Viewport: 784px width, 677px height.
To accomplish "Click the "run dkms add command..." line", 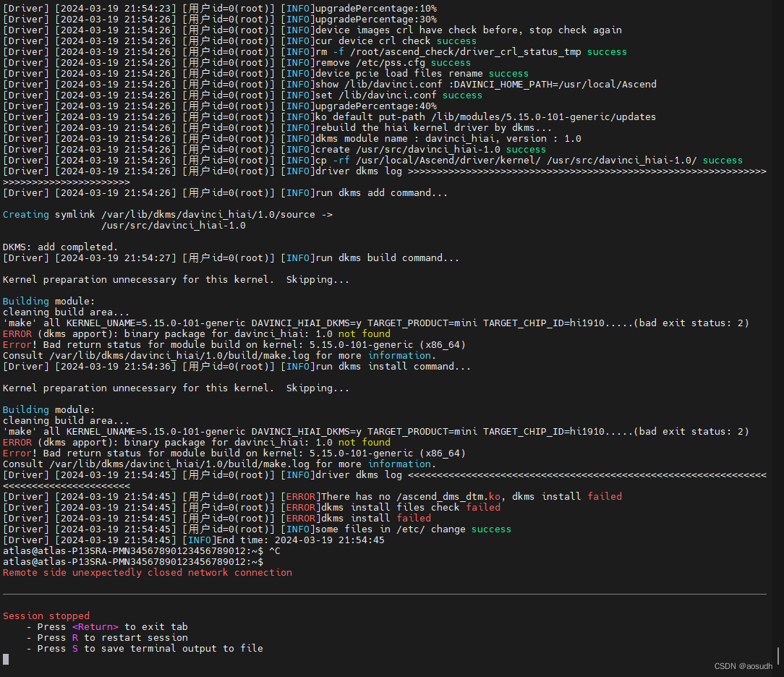I will coord(226,193).
